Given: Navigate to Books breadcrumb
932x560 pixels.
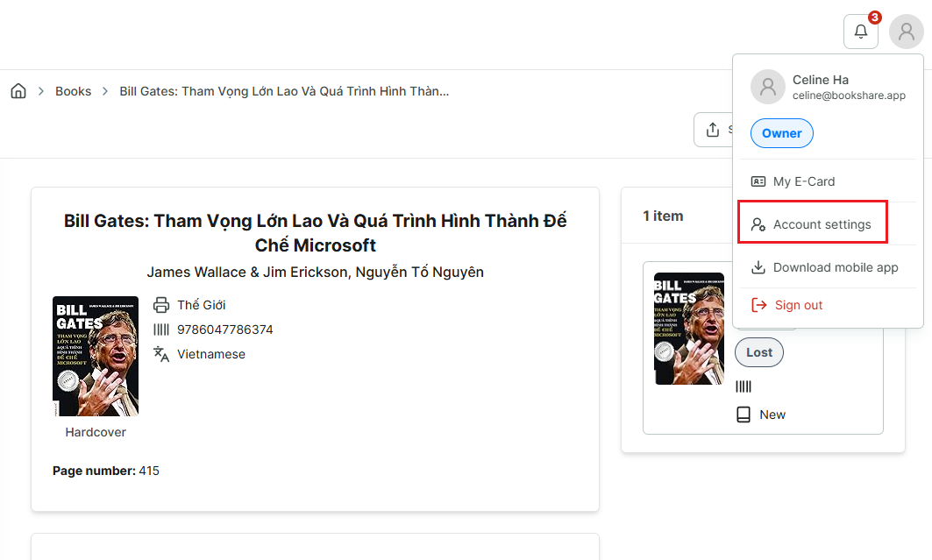Looking at the screenshot, I should pyautogui.click(x=73, y=91).
